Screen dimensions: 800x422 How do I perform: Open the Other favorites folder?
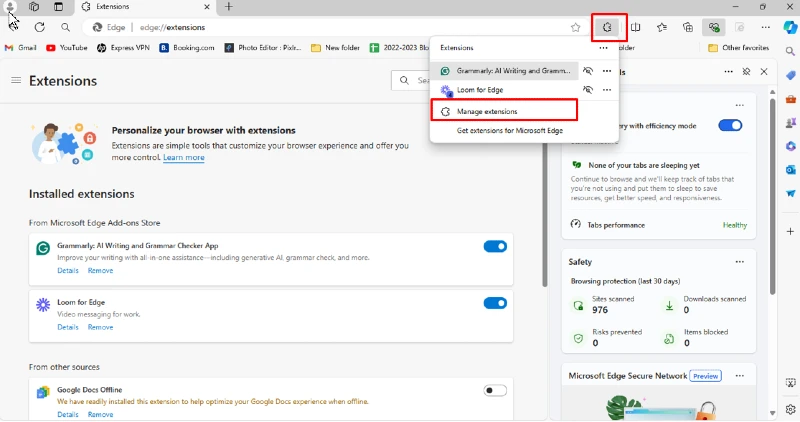pos(738,47)
